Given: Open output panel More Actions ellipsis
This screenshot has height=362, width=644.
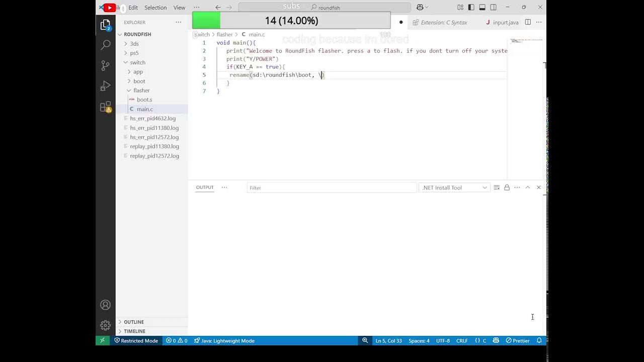Looking at the screenshot, I should point(517,188).
